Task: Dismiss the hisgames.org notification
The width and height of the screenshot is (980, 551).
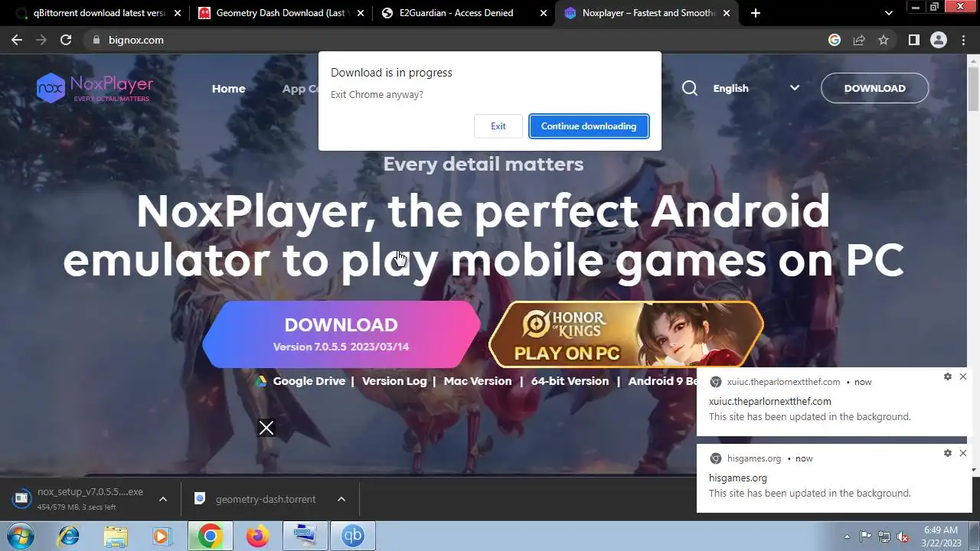Action: pyautogui.click(x=963, y=453)
